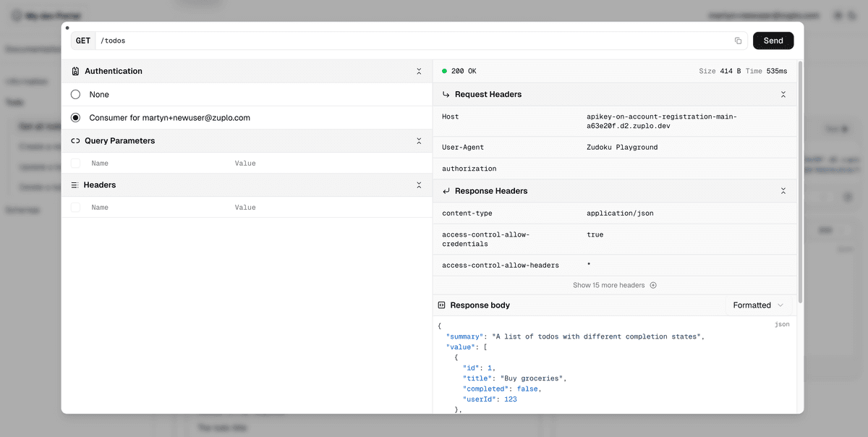
Task: Click the access-control-allow-credentials header name
Action: click(x=486, y=239)
